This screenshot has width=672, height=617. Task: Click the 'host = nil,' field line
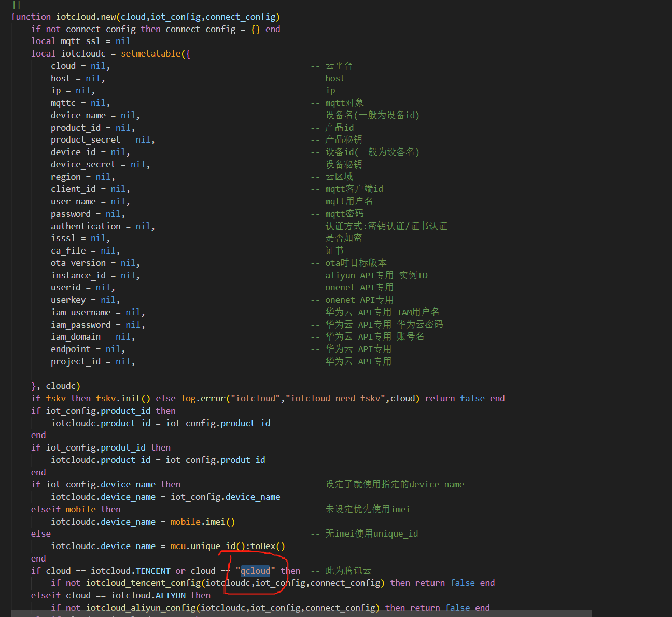coord(78,78)
